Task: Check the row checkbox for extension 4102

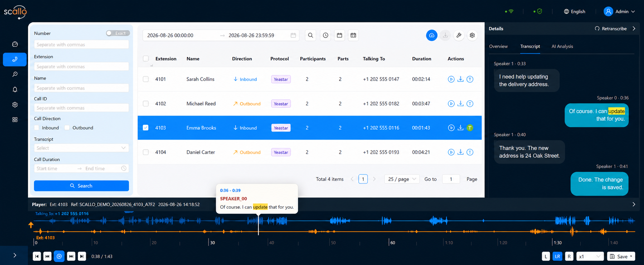Action: coord(146,103)
